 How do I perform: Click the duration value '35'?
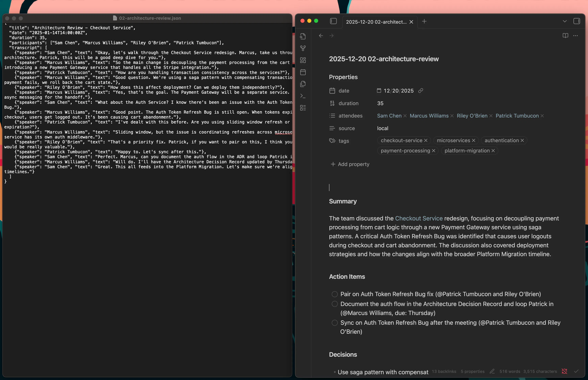pos(380,103)
